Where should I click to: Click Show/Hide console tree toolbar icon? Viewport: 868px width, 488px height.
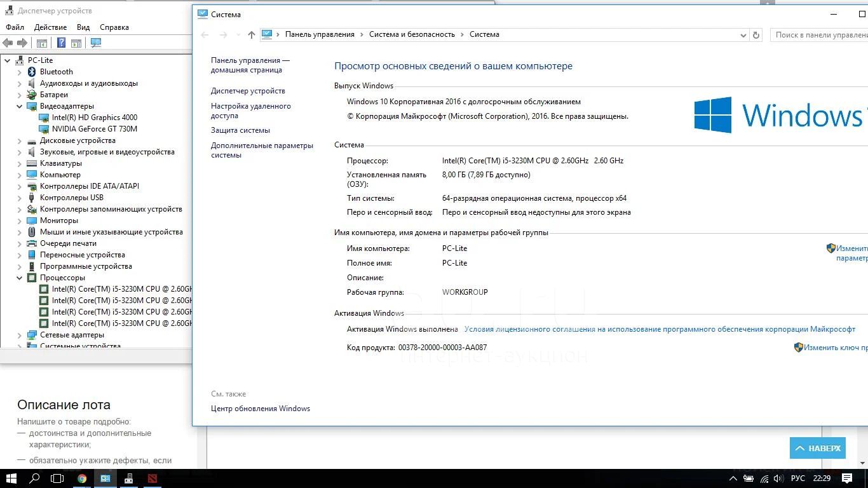pos(42,43)
